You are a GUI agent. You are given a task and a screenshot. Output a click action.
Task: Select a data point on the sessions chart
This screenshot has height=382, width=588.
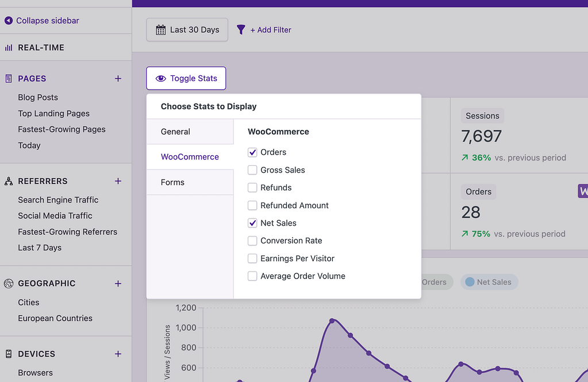click(x=332, y=320)
